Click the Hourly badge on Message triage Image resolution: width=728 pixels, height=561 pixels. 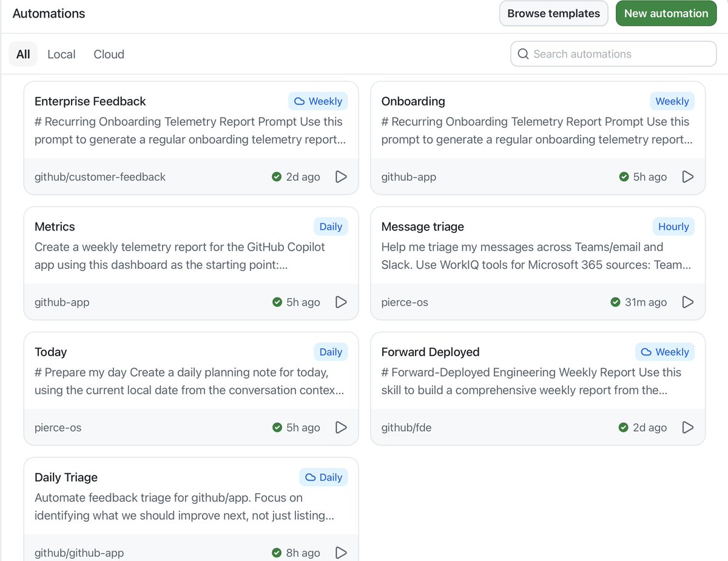(x=673, y=227)
